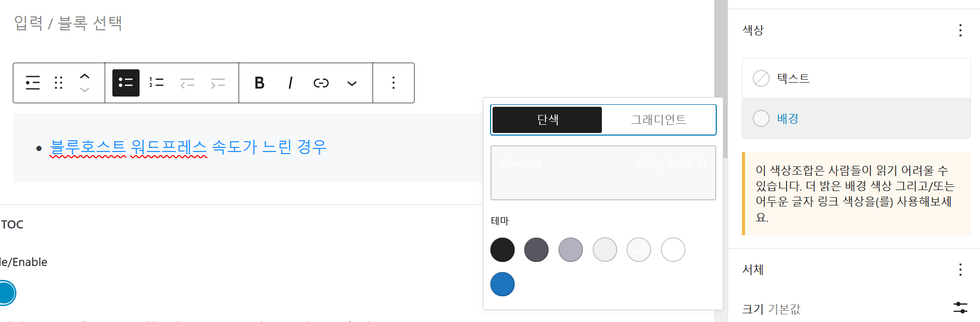Switch to the ordered list icon
This screenshot has height=322, width=980.
156,83
